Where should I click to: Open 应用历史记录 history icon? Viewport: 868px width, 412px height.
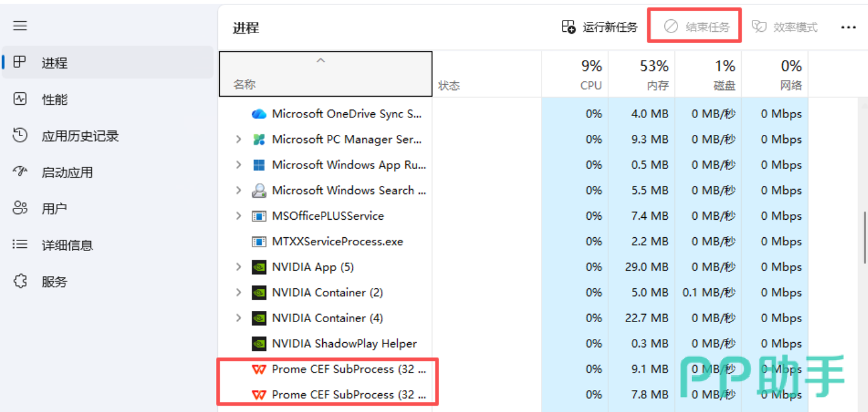coord(20,135)
